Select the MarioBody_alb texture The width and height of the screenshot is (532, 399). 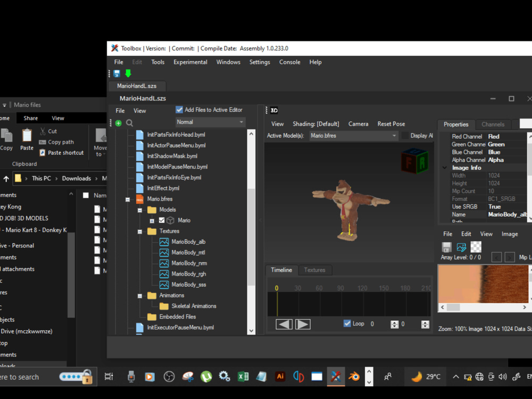click(x=188, y=242)
